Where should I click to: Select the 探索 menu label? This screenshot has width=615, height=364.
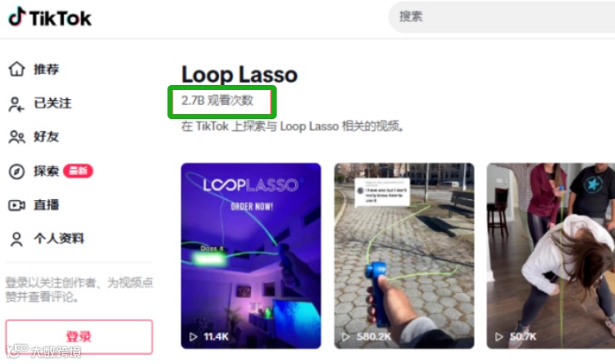pos(47,171)
